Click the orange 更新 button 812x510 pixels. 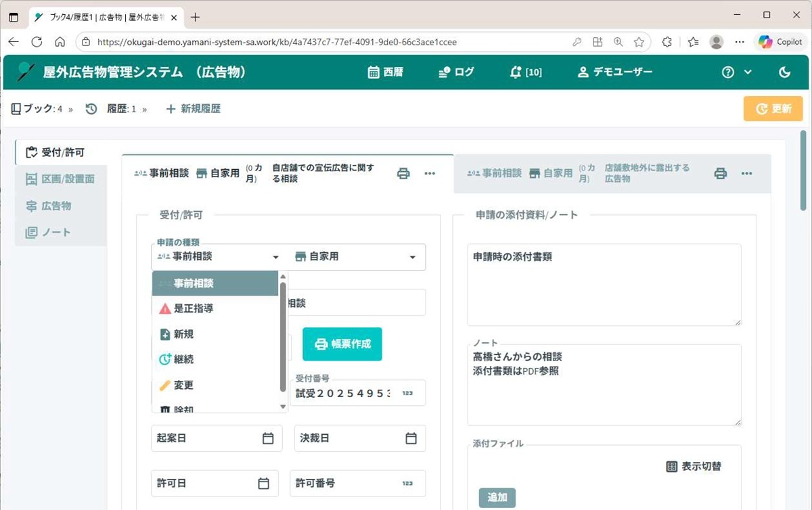(773, 109)
